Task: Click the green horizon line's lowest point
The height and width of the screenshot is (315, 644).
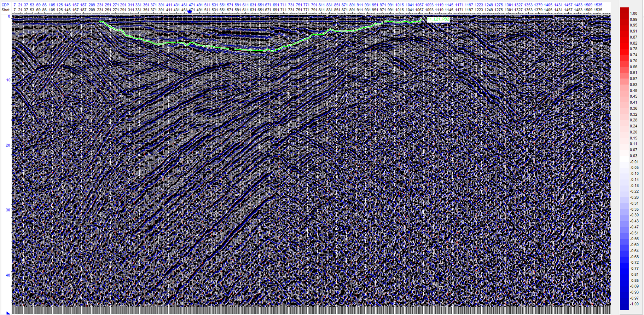Action: (x=271, y=52)
